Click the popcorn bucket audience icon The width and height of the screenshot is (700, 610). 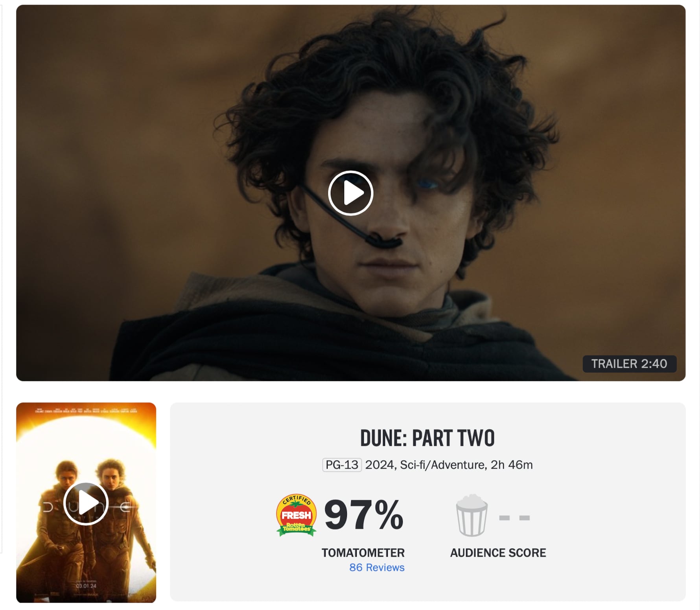click(x=472, y=515)
